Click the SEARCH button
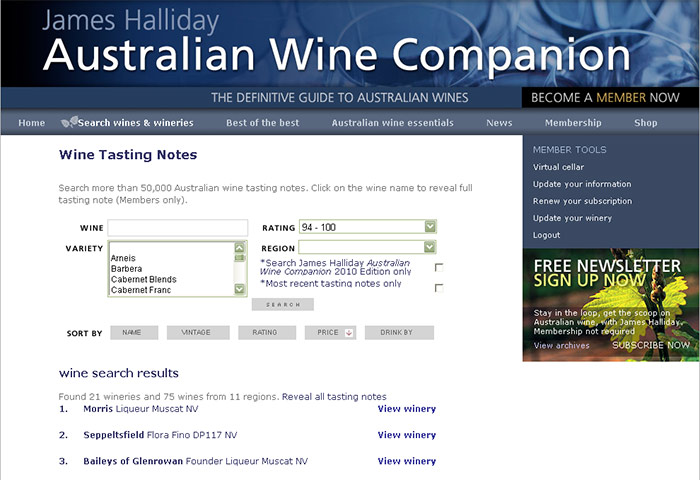 pyautogui.click(x=283, y=305)
